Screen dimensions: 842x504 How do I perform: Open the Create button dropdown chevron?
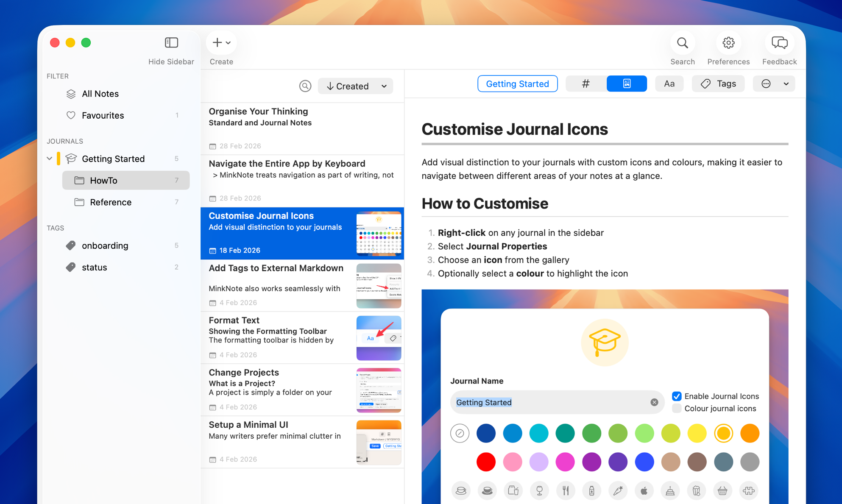[228, 42]
